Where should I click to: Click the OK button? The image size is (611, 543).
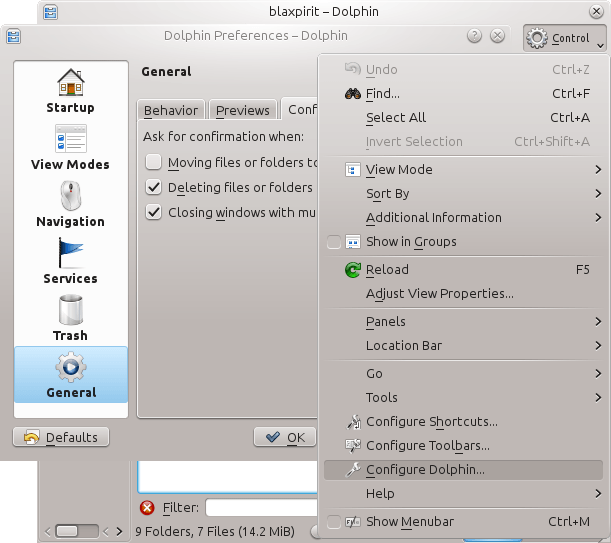[x=285, y=437]
